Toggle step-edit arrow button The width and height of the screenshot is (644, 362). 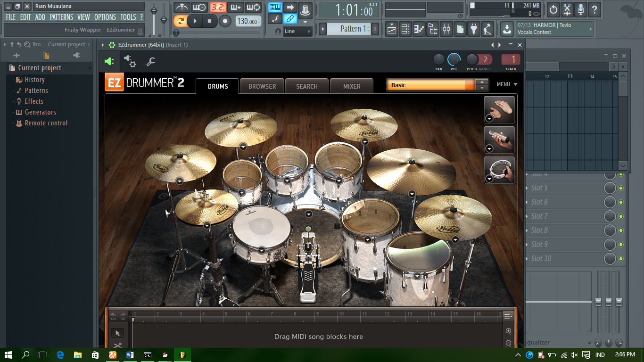[x=290, y=8]
